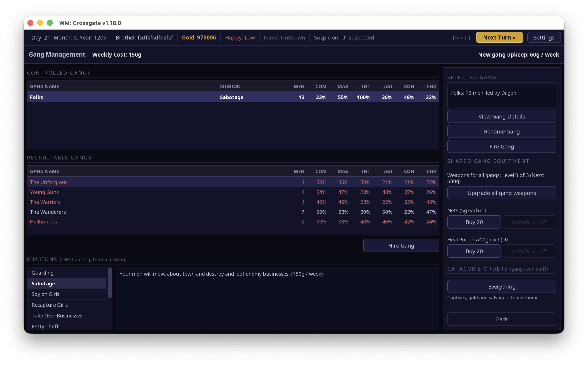Choose the Take Over Businesses mission
The height and width of the screenshot is (365, 588).
[x=67, y=316]
